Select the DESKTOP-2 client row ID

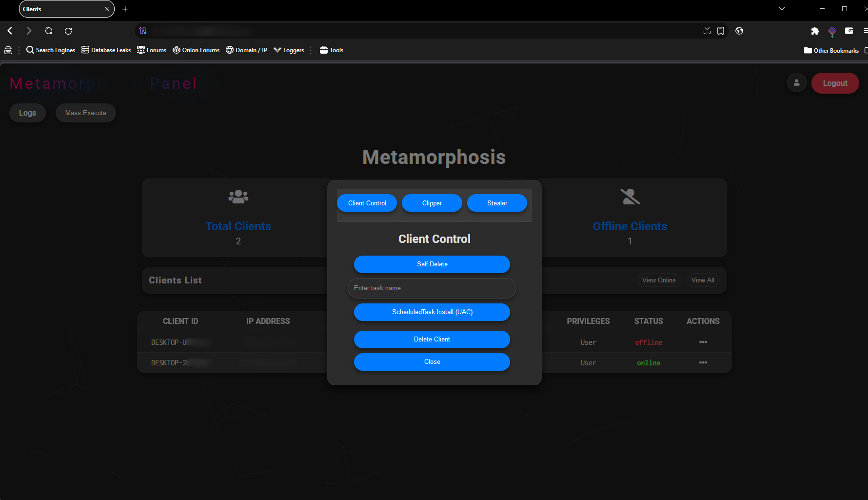click(180, 363)
